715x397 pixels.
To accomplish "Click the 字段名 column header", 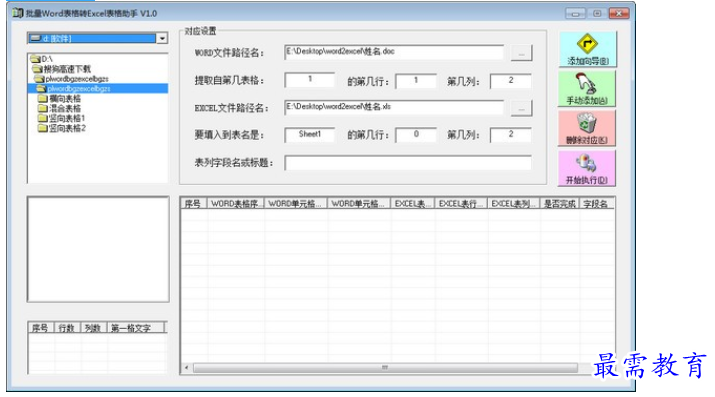I will (x=596, y=204).
